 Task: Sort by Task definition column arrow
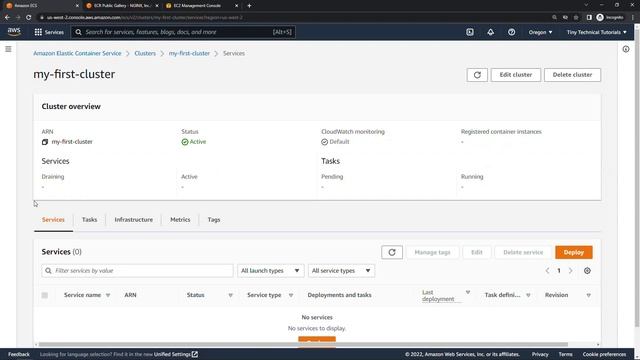tap(528, 295)
